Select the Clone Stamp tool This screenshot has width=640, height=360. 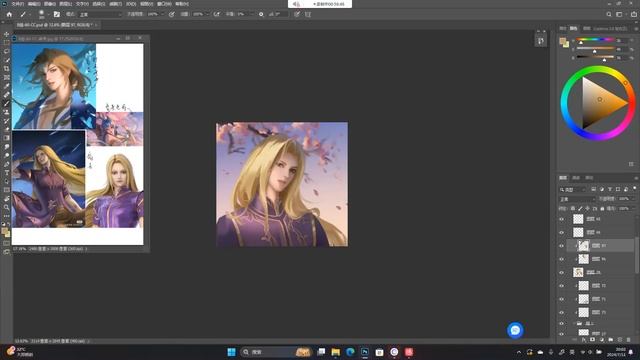pos(6,112)
